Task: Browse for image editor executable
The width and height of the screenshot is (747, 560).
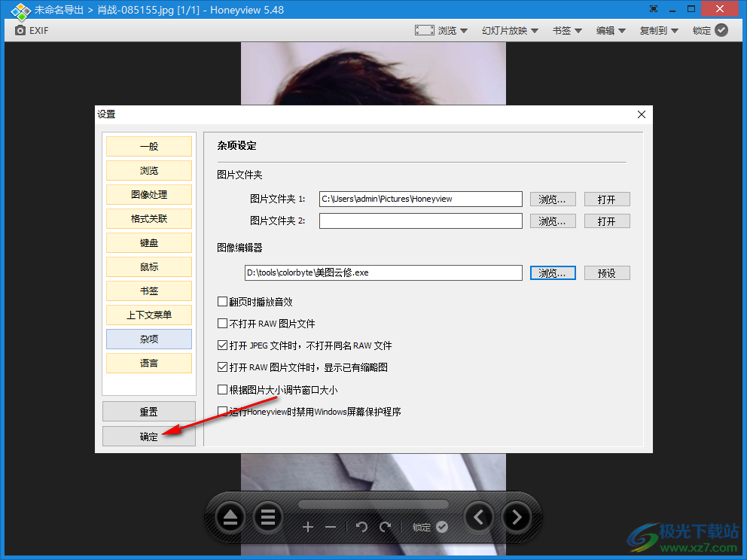Action: 553,273
